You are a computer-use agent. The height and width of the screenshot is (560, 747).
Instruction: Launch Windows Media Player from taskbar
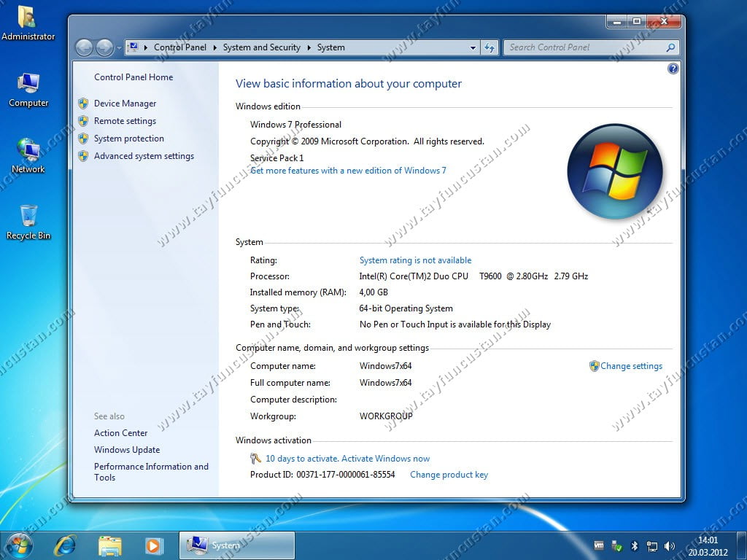pyautogui.click(x=153, y=545)
